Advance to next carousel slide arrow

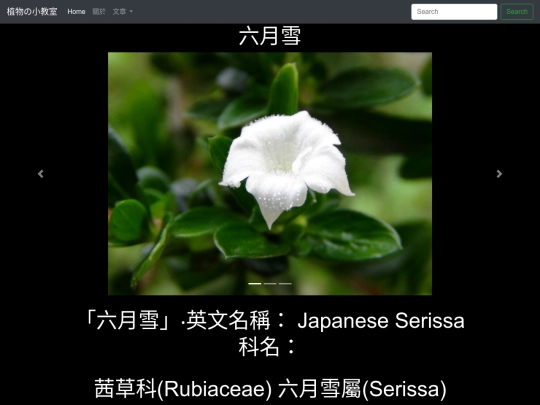tap(499, 174)
